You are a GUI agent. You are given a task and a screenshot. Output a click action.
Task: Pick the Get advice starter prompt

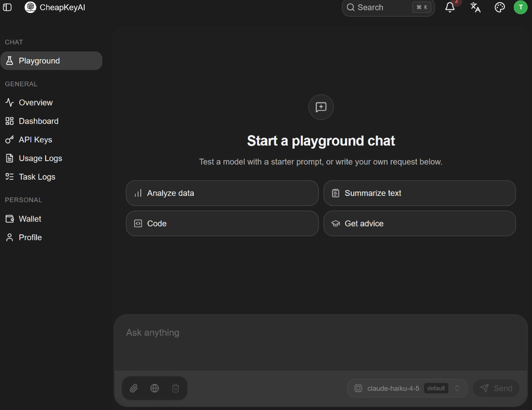coord(420,223)
